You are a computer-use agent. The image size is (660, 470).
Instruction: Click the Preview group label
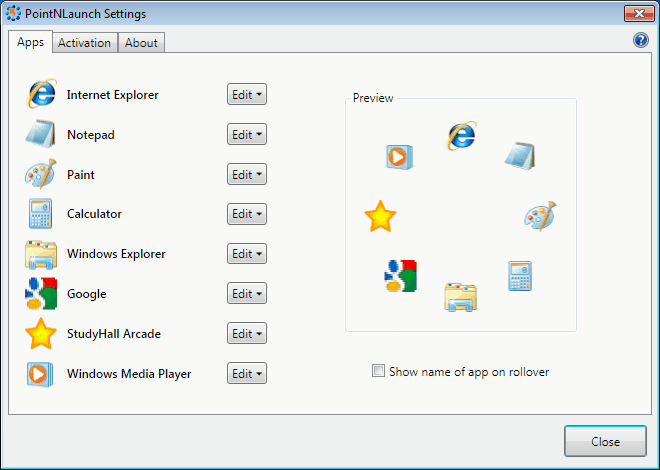point(373,98)
